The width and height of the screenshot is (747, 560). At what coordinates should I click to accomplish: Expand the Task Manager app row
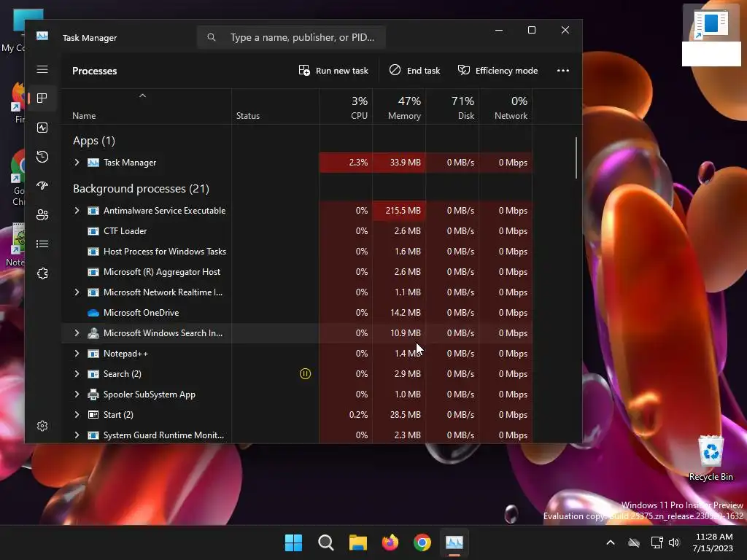(x=77, y=163)
